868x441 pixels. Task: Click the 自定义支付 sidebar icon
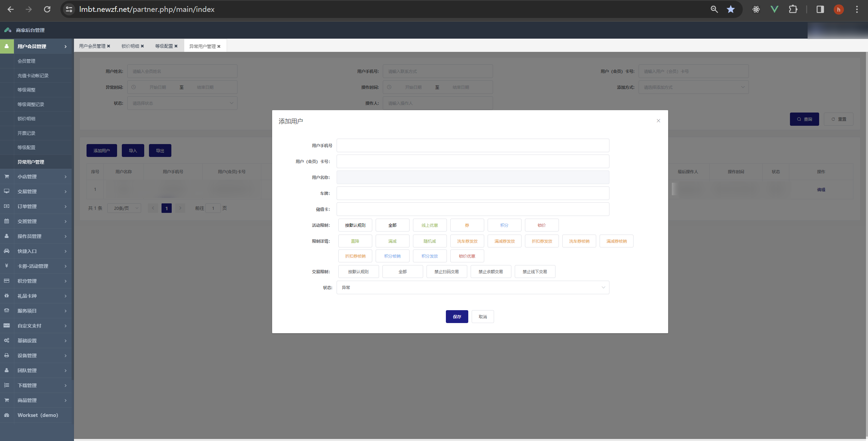pyautogui.click(x=7, y=325)
